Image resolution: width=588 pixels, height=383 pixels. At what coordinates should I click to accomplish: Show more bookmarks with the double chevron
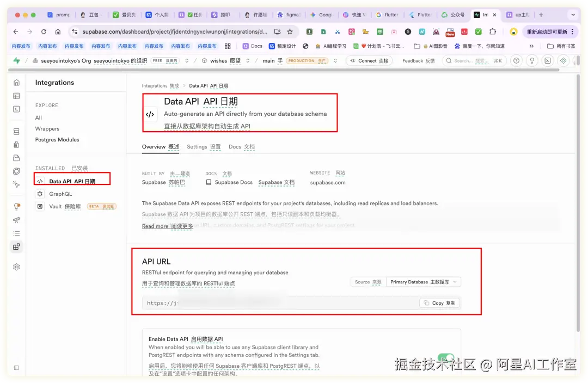click(x=531, y=46)
